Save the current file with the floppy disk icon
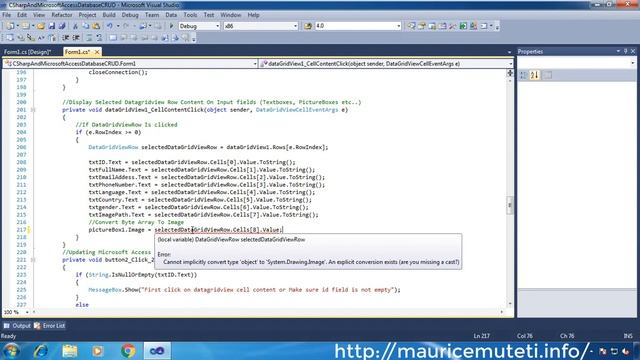The image size is (640, 360). pos(52,26)
